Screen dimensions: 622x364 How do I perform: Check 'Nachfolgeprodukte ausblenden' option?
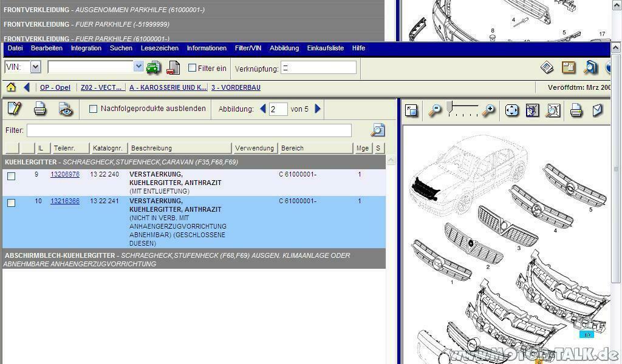pos(93,109)
